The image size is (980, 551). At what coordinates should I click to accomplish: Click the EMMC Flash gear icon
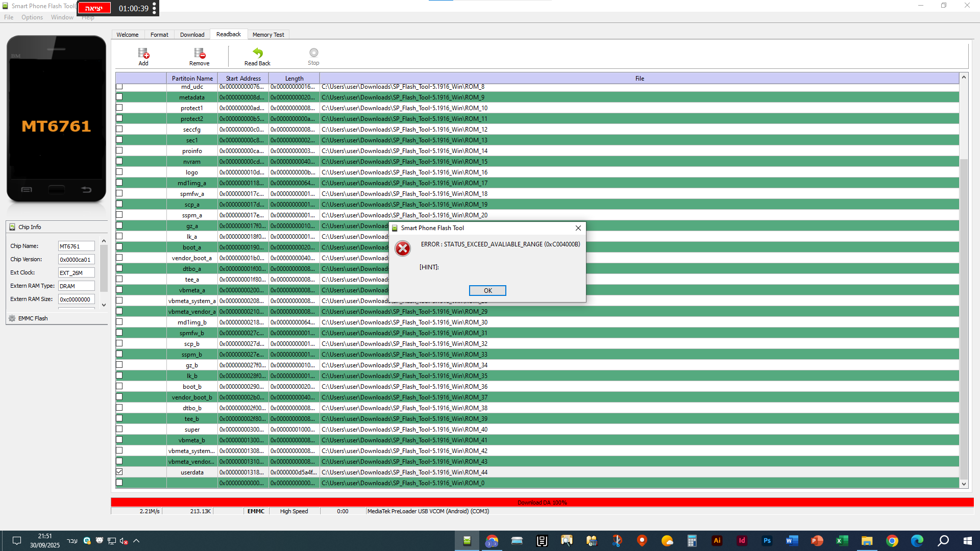[x=12, y=318]
